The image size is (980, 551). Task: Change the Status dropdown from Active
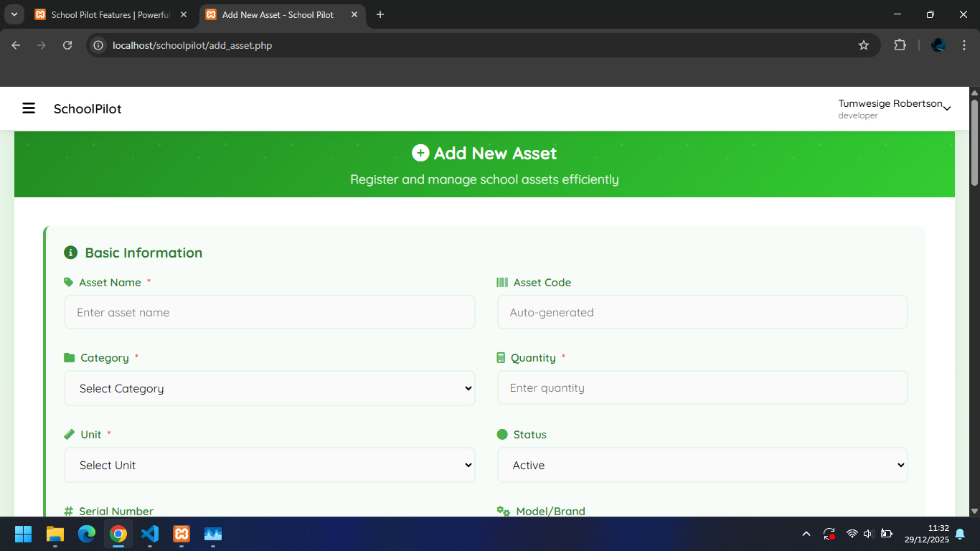pos(702,465)
